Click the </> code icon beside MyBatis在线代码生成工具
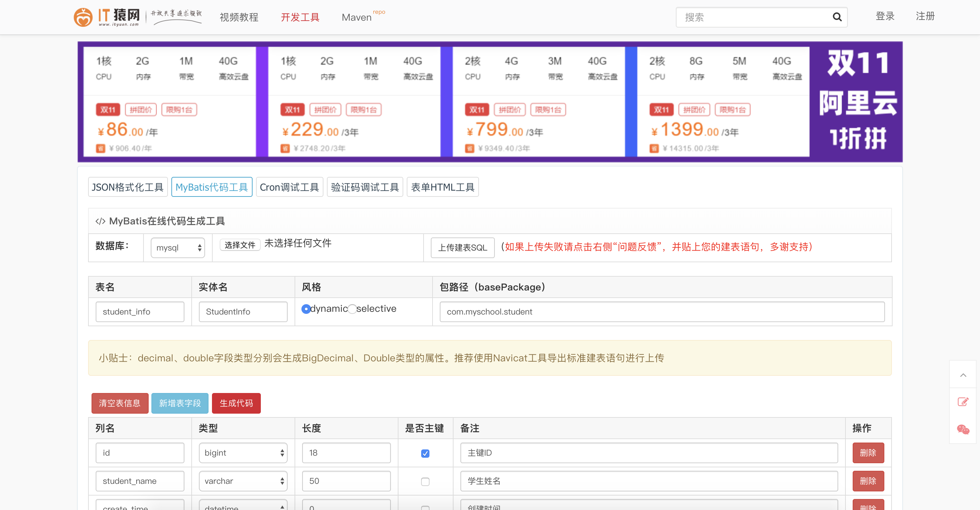 point(100,220)
